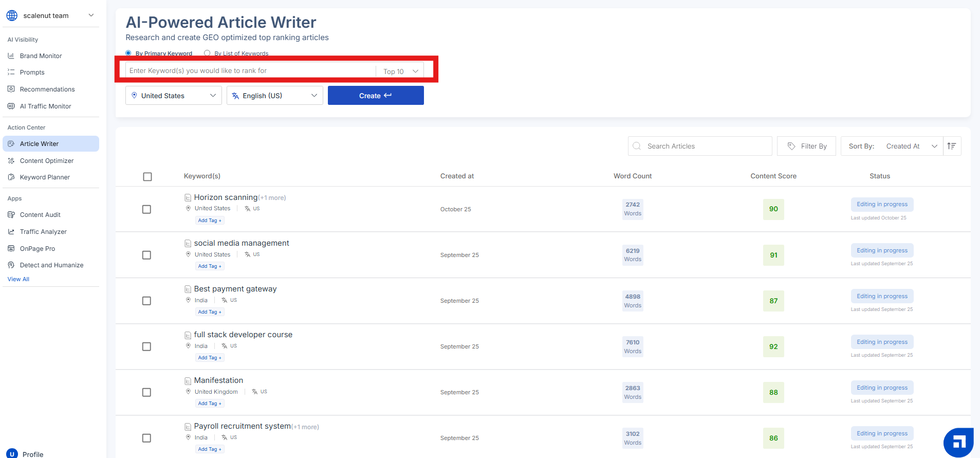Tick the Manifestation article checkbox
980x458 pixels.
[x=146, y=392]
